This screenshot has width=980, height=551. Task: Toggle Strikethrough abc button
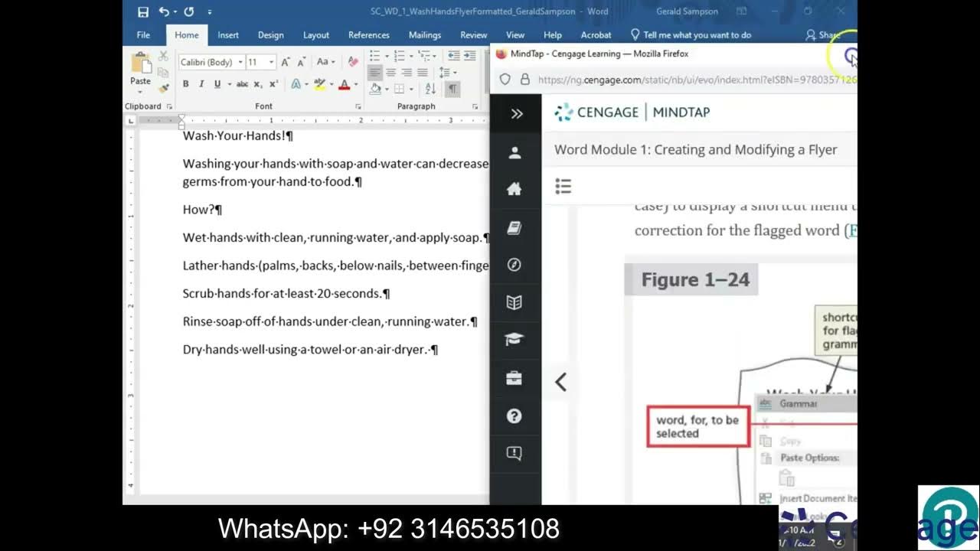pos(242,84)
